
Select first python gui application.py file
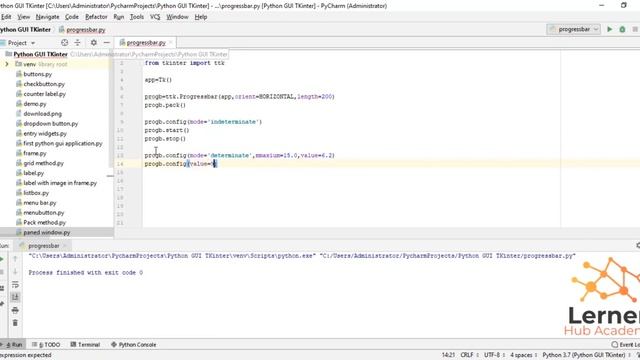(63, 143)
